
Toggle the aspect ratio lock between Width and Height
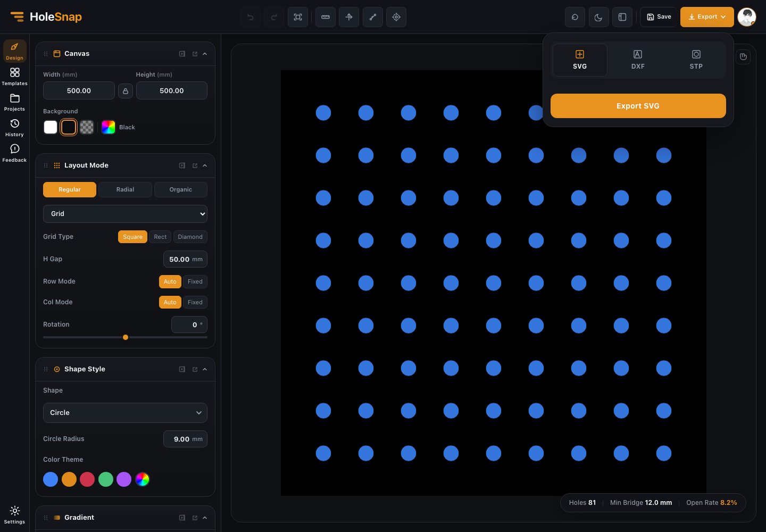coord(126,91)
